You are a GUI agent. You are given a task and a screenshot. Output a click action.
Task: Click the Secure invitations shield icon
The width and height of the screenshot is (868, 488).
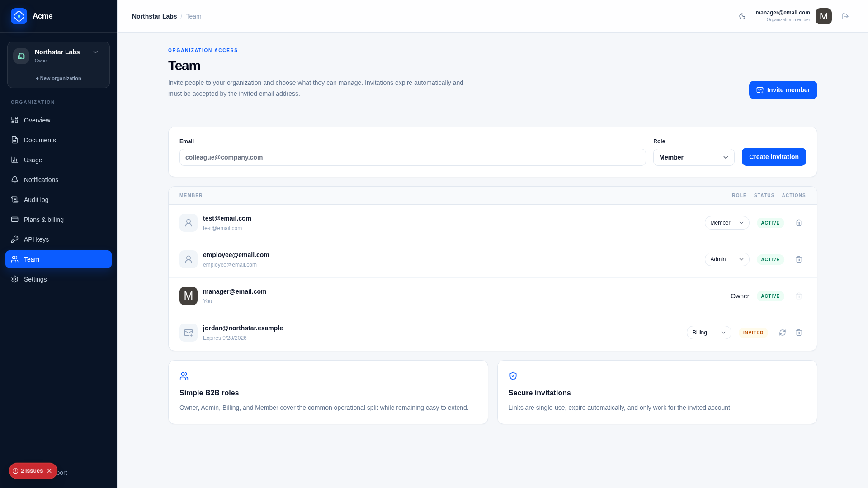(513, 376)
